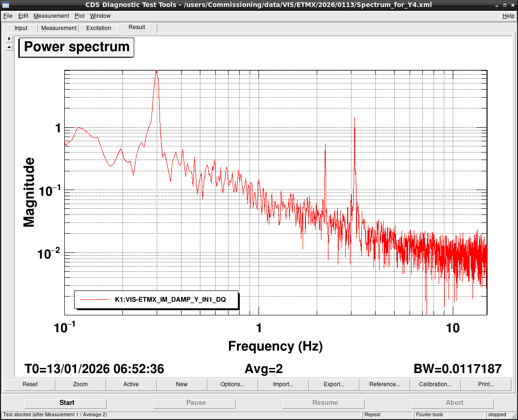Open the Help menu
The height and width of the screenshot is (420, 518).
(x=508, y=16)
